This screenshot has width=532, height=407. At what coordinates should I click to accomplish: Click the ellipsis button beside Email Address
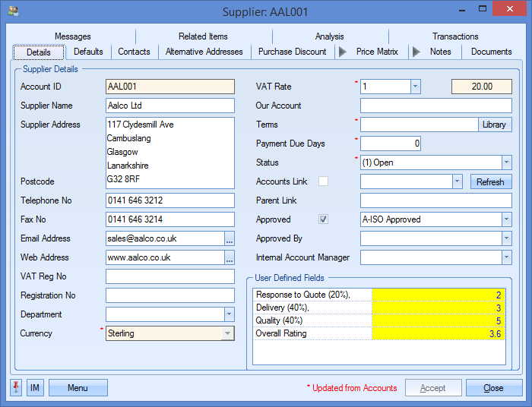(230, 238)
